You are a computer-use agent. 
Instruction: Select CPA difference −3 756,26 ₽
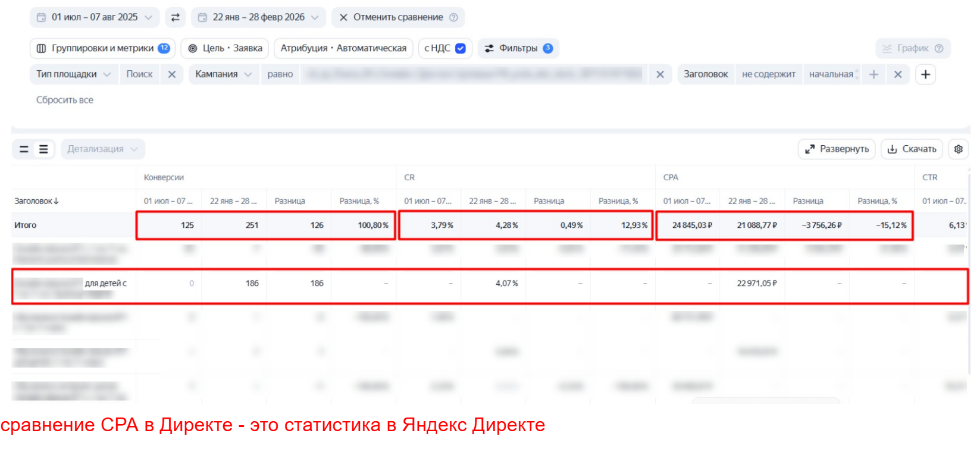click(822, 225)
